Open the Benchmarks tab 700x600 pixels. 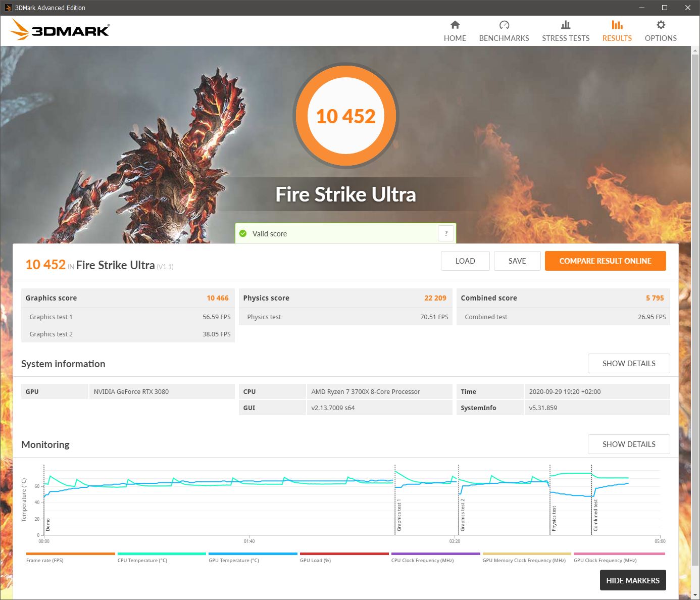[504, 31]
